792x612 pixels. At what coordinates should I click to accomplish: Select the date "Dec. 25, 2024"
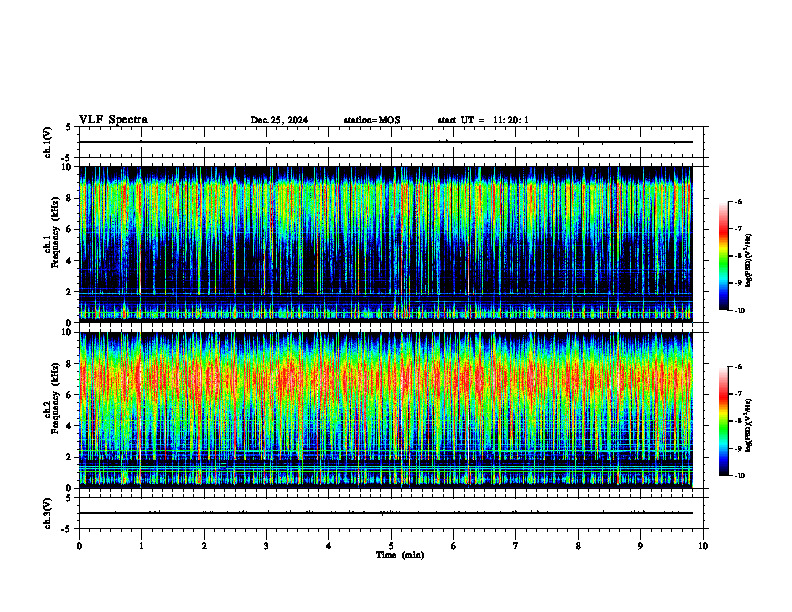[279, 120]
